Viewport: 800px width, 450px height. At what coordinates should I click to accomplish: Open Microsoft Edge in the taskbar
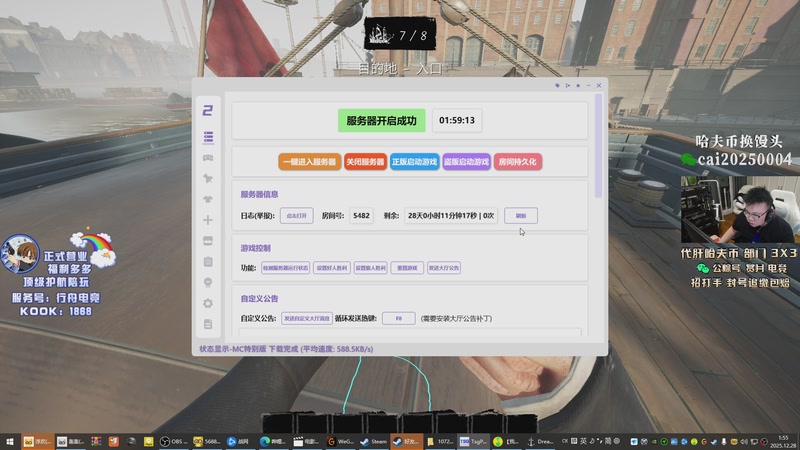point(274,441)
